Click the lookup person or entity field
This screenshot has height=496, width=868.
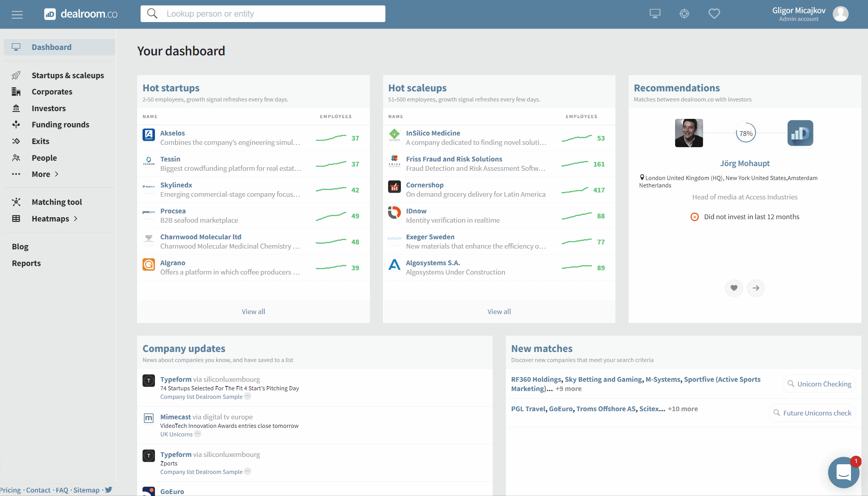point(263,14)
